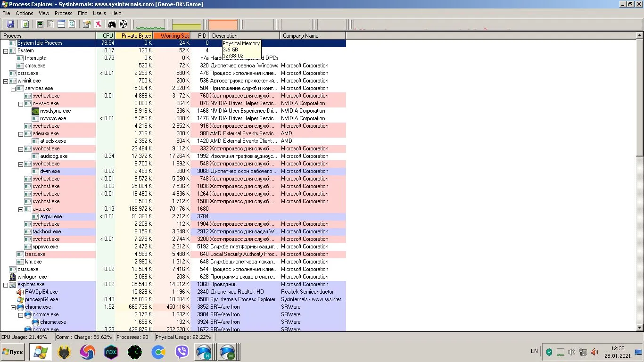Click the orange physical memory mini graph

click(223, 25)
